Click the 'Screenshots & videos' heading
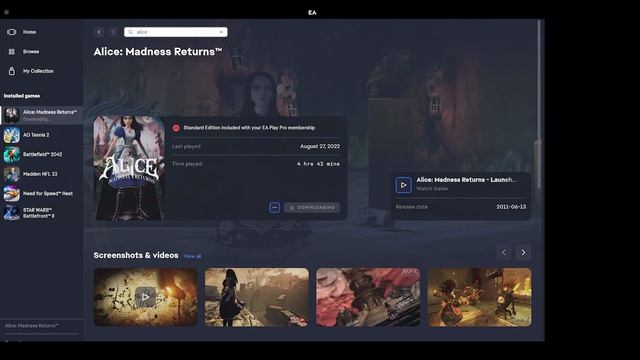 pos(136,255)
